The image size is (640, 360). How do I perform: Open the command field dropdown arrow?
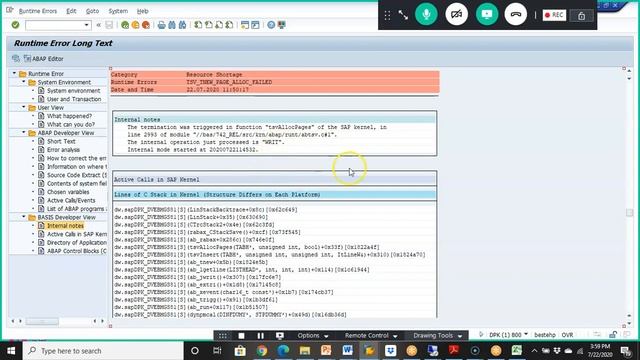(87, 25)
